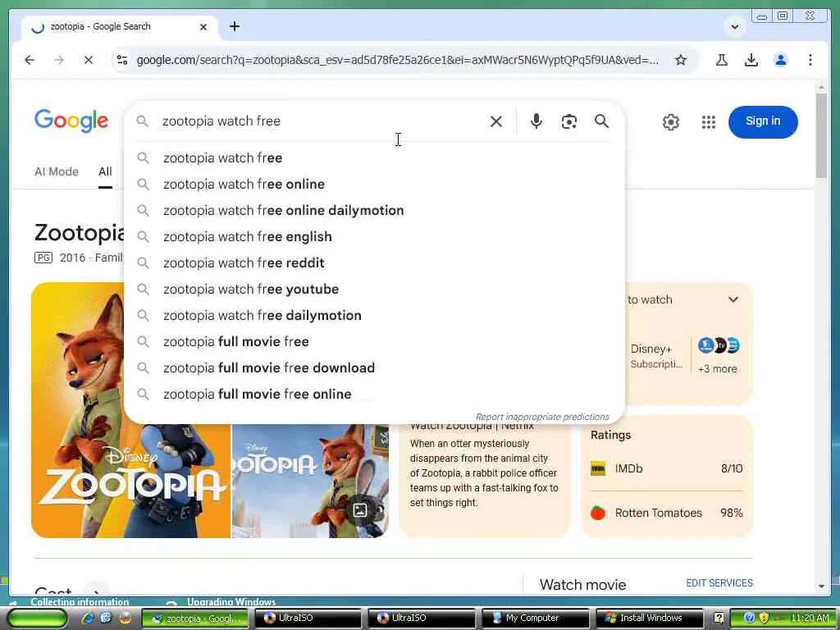This screenshot has height=630, width=840.
Task: Open second Zootopia image thumbnail
Action: [x=310, y=481]
